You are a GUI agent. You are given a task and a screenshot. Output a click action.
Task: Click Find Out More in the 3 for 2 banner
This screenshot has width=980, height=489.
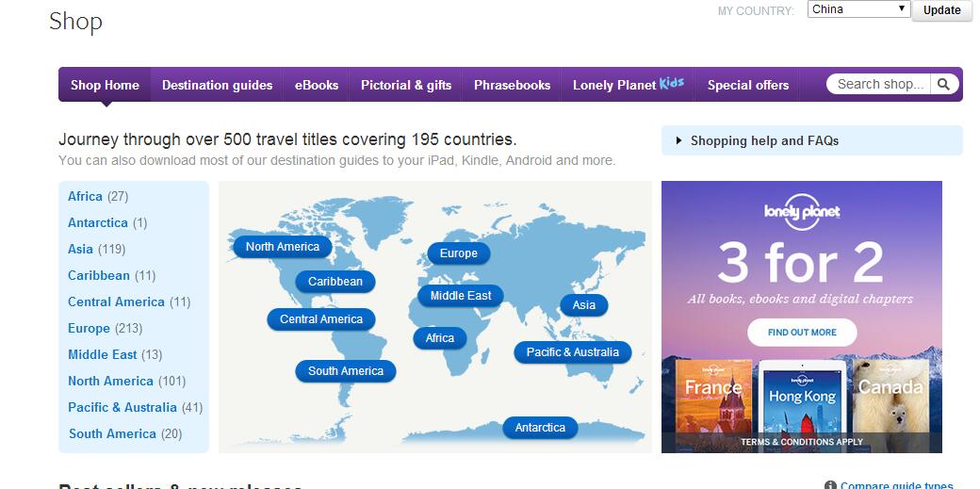point(802,333)
